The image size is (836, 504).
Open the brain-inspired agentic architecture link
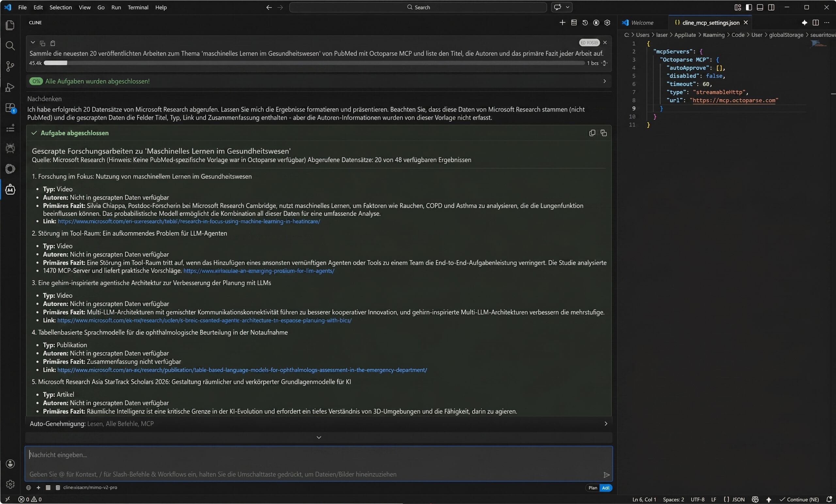204,320
